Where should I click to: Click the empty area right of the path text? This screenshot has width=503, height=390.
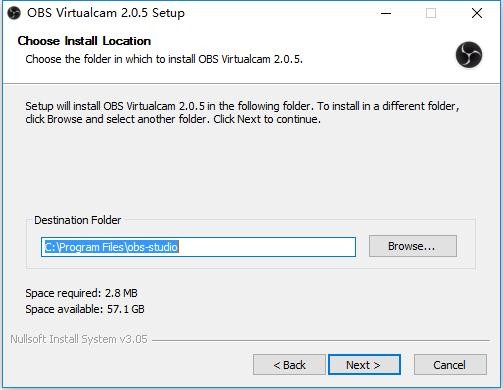(267, 247)
